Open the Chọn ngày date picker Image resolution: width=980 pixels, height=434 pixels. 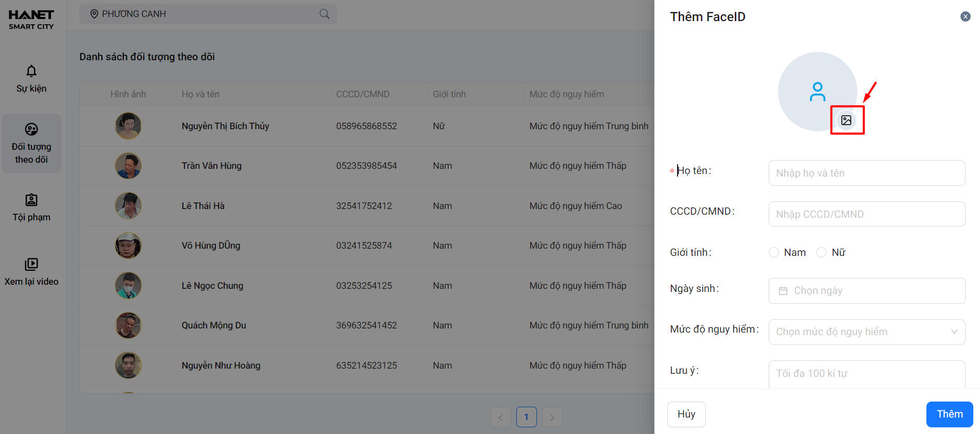(867, 291)
